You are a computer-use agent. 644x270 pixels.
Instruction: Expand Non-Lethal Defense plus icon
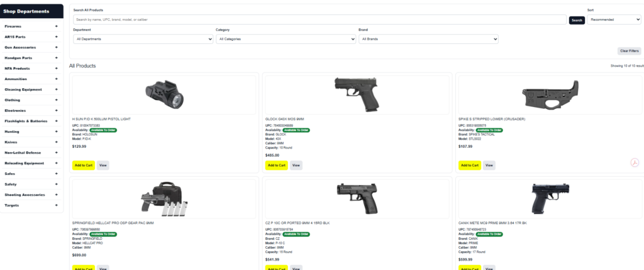click(x=56, y=152)
